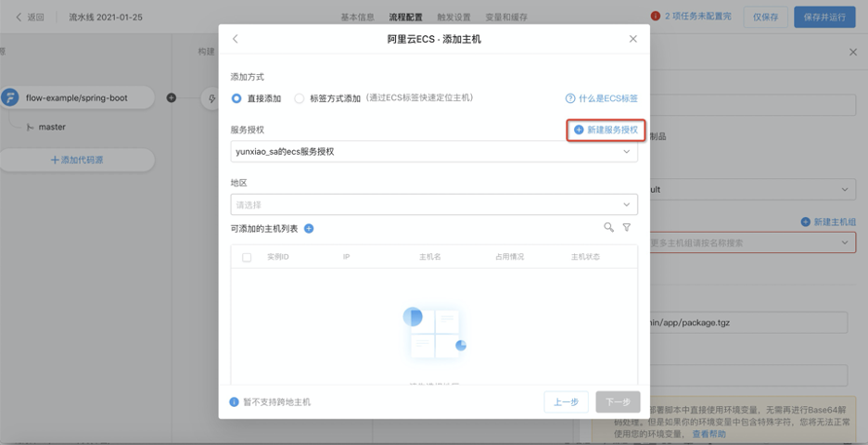This screenshot has height=445, width=868.
Task: Click the 上一步 button
Action: 566,401
